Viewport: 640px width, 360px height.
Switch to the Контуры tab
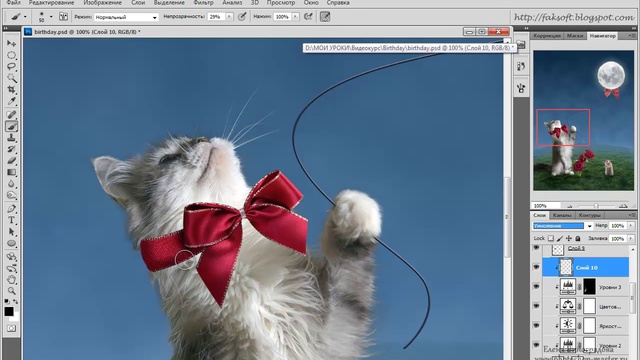click(x=589, y=215)
